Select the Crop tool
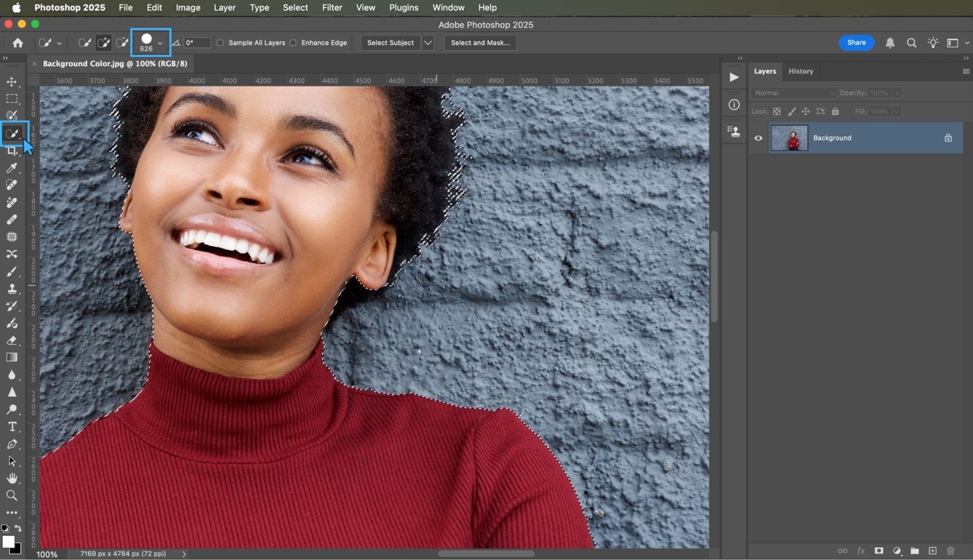Image resolution: width=973 pixels, height=560 pixels. [x=12, y=151]
